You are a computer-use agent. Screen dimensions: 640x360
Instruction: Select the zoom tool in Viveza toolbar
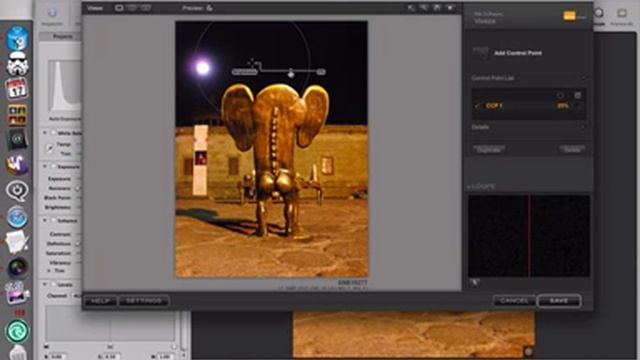coord(424,8)
